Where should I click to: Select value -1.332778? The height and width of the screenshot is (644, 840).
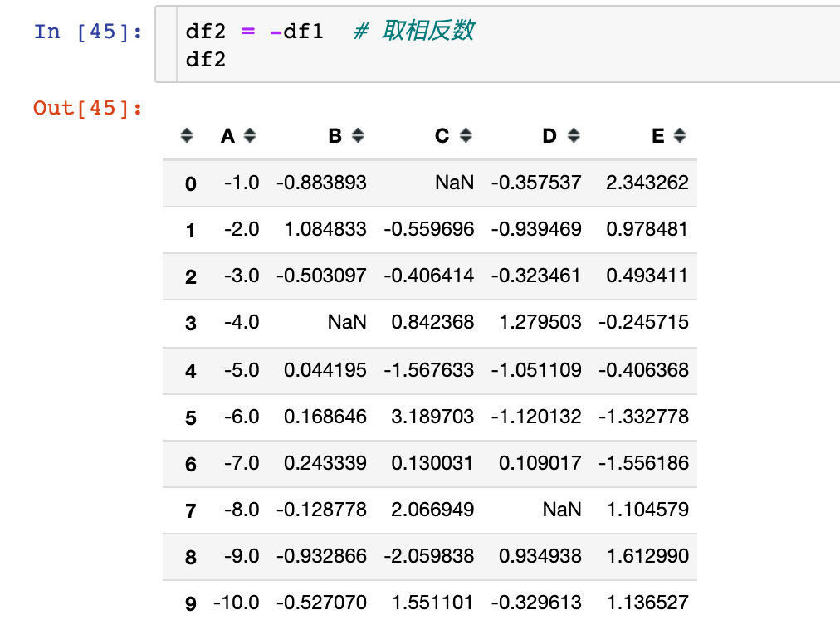click(643, 417)
